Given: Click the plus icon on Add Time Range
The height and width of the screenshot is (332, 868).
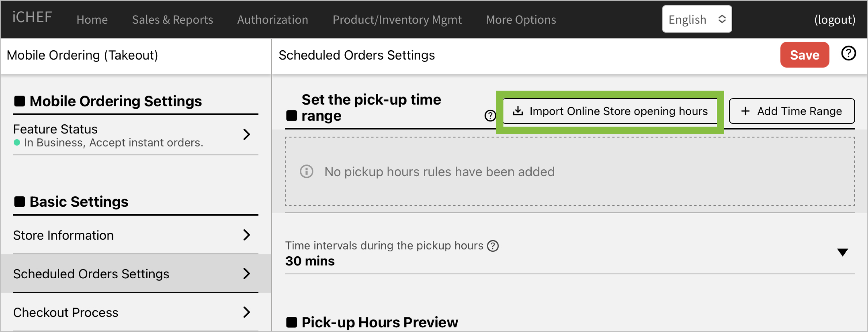Looking at the screenshot, I should pyautogui.click(x=745, y=111).
